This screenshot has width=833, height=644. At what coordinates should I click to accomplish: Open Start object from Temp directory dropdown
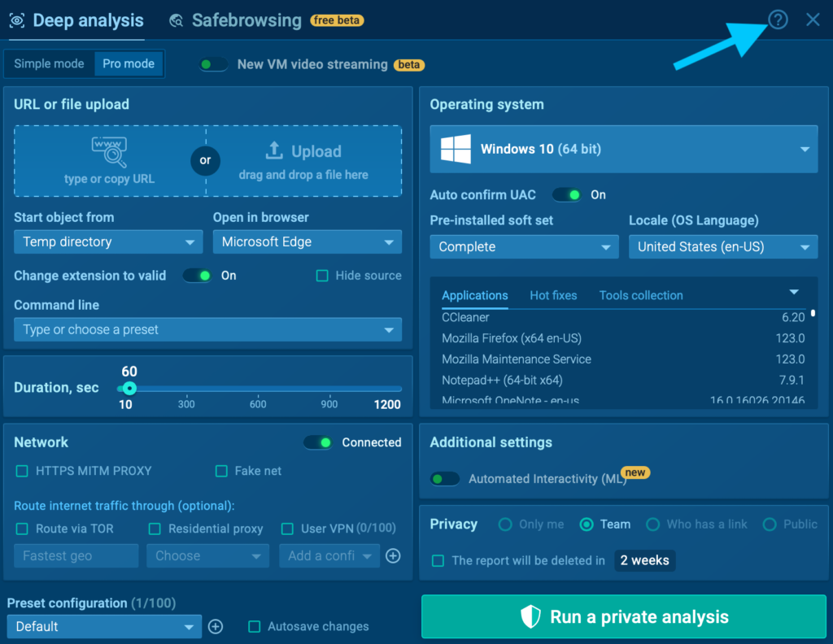(x=108, y=242)
